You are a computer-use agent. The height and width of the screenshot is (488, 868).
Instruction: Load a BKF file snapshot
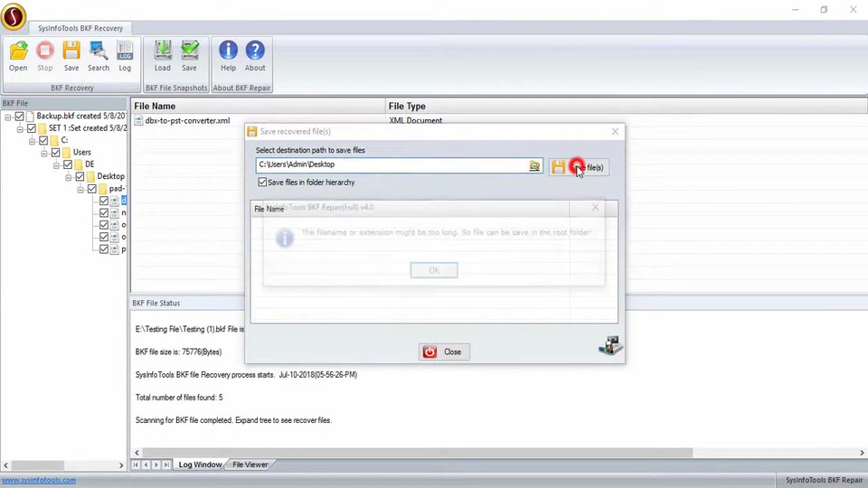tap(162, 56)
